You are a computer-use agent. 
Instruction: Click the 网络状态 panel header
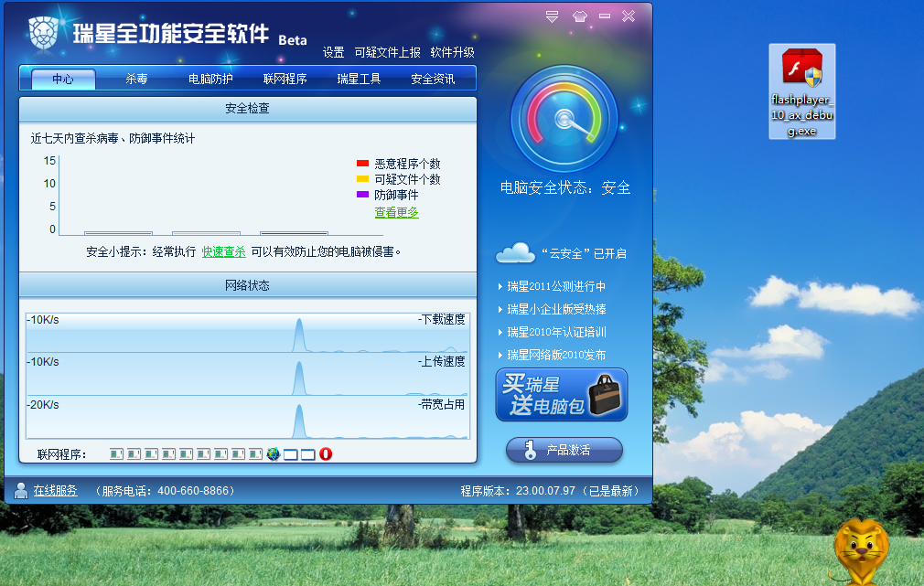pos(248,285)
